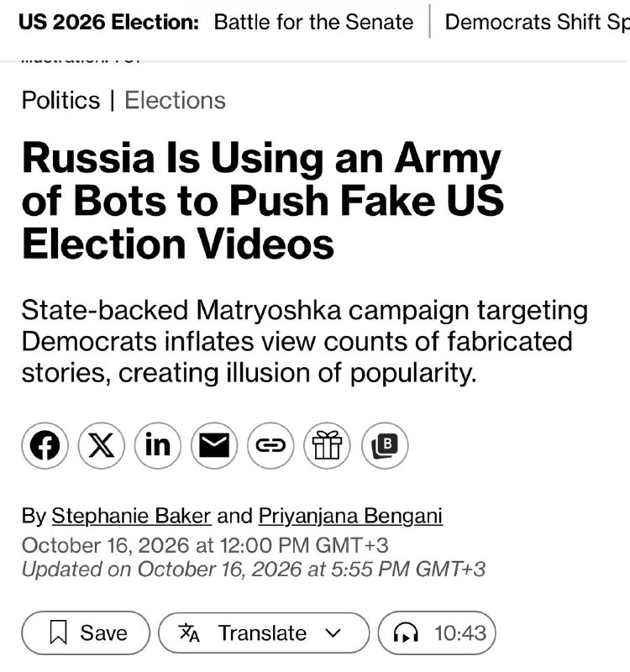The image size is (630, 672).
Task: Expand the Translate dropdown chevron
Action: pyautogui.click(x=333, y=633)
